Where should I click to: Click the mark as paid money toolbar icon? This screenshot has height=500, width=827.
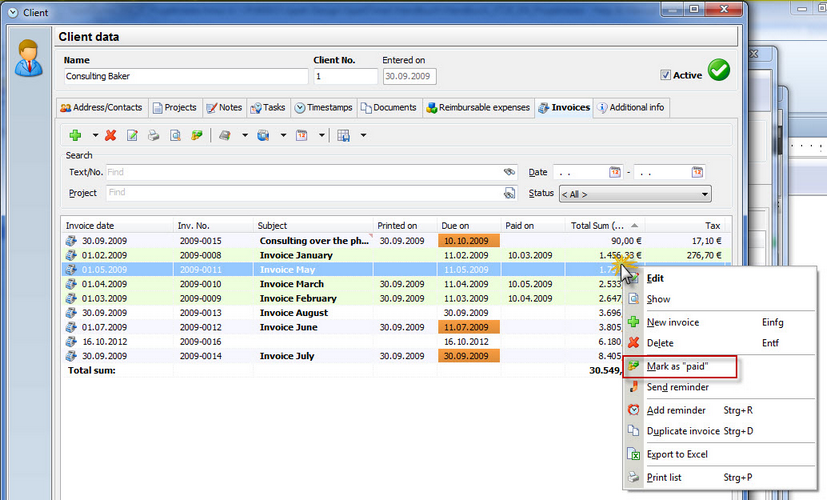point(197,136)
